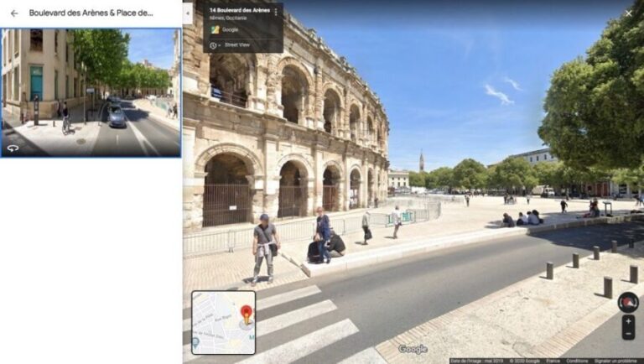Screen dimensions: 644x364
Task: Open the three-dot menu on the address card
Action: click(x=275, y=13)
